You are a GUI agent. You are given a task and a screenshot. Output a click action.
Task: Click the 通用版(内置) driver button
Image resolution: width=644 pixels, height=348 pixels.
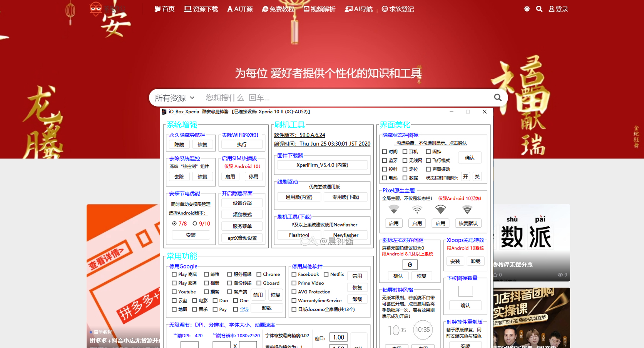click(x=299, y=197)
